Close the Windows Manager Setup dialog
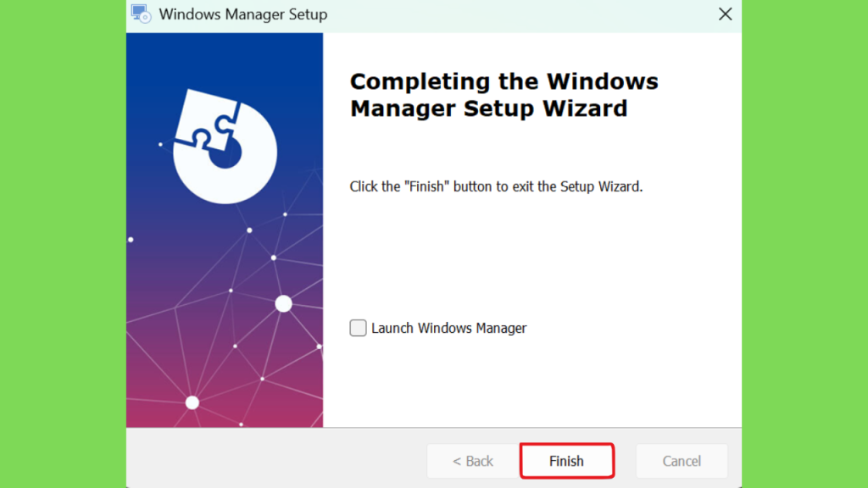The image size is (868, 488). tap(725, 14)
